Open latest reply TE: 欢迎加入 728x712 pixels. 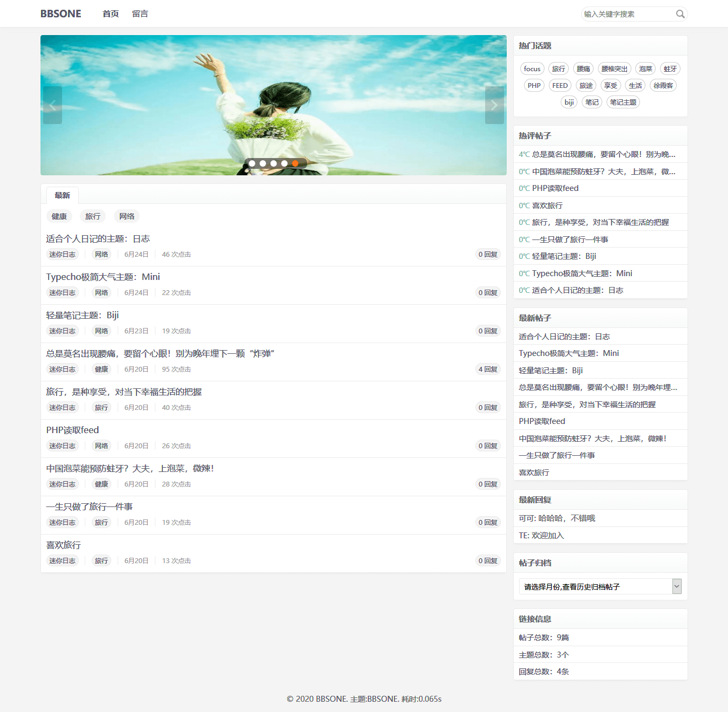click(541, 536)
